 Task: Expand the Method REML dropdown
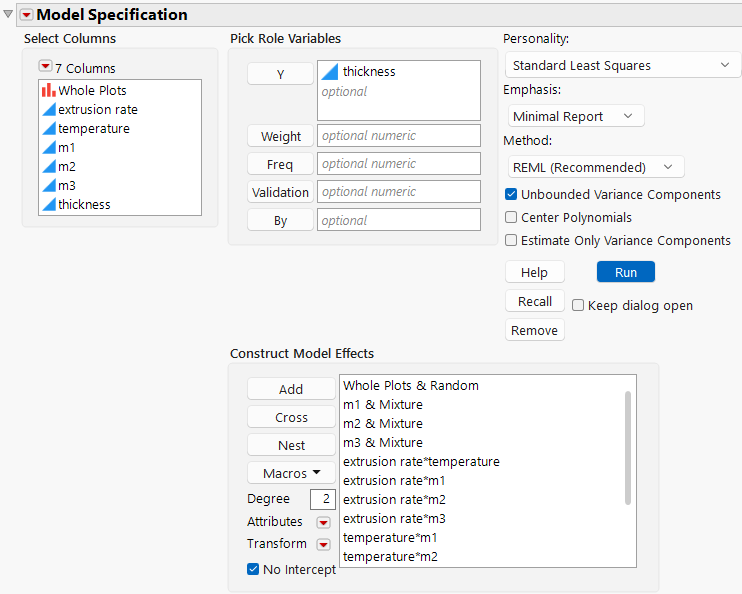click(594, 167)
